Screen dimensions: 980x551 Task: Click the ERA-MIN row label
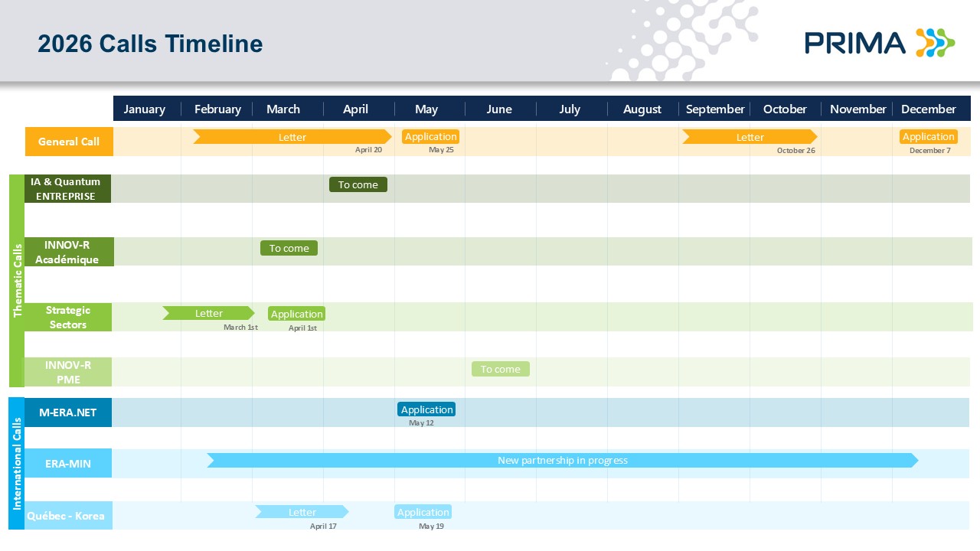pyautogui.click(x=68, y=464)
